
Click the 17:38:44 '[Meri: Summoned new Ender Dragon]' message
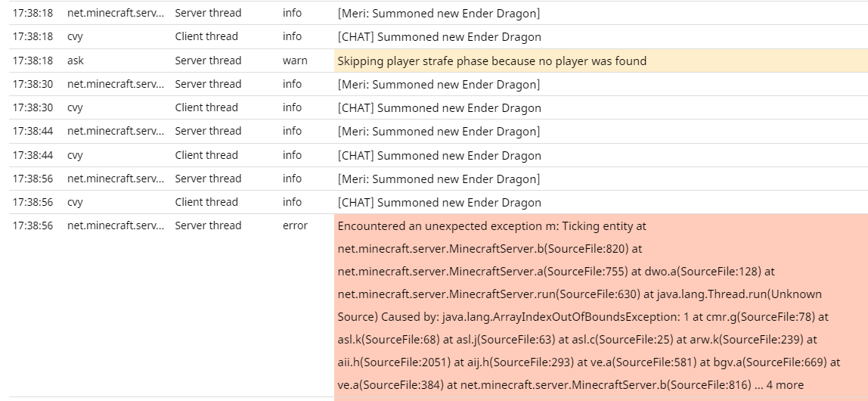click(x=439, y=131)
